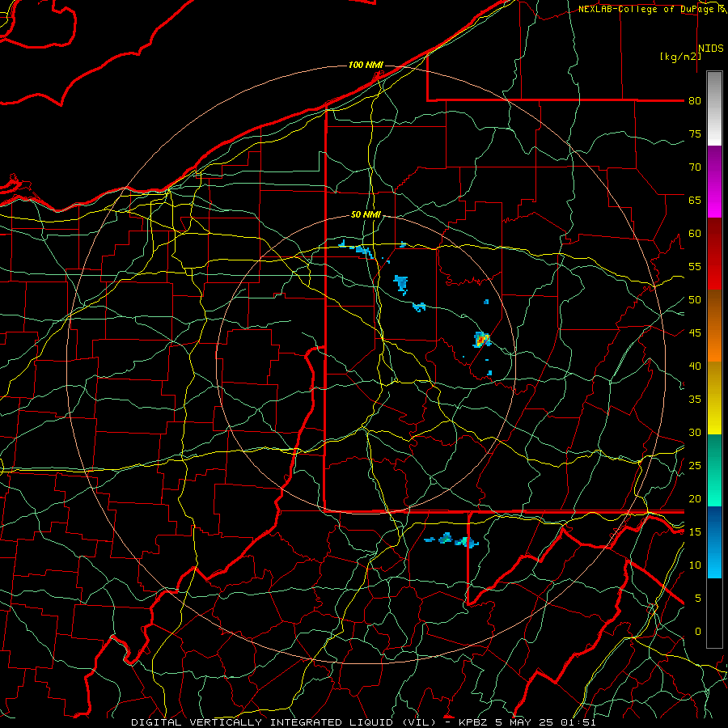The height and width of the screenshot is (728, 728).
Task: Select the 60 value on the scale
Action: coord(695,234)
